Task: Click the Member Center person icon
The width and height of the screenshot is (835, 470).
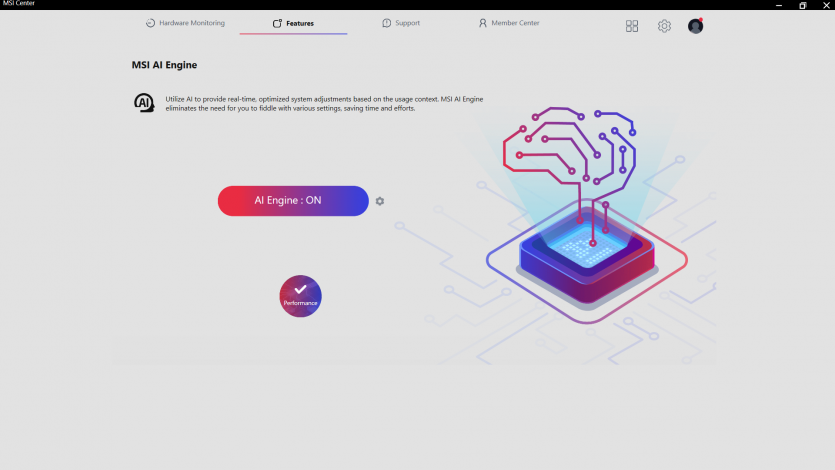Action: (x=483, y=23)
